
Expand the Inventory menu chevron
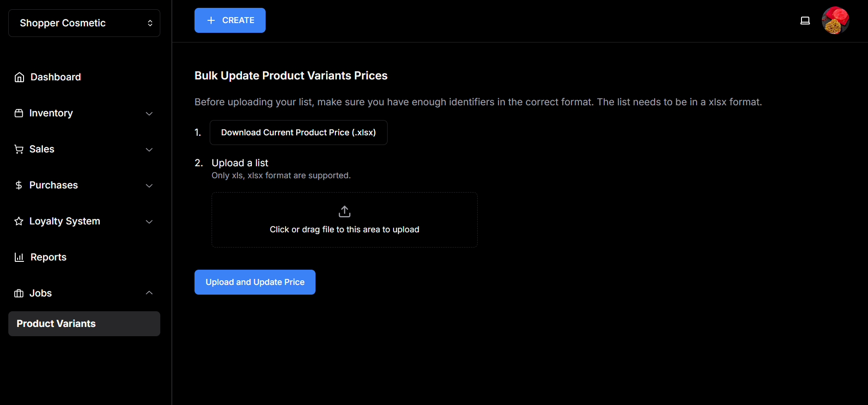(x=149, y=113)
